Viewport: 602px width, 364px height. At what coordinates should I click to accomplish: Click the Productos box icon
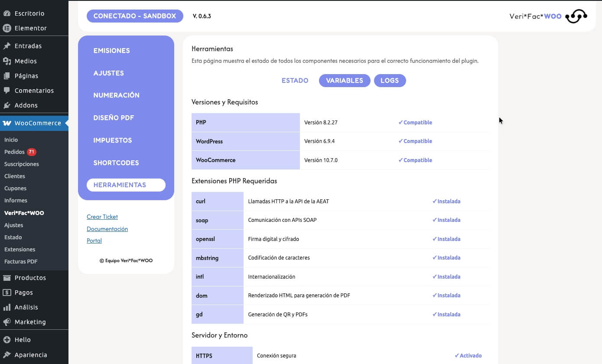point(7,278)
